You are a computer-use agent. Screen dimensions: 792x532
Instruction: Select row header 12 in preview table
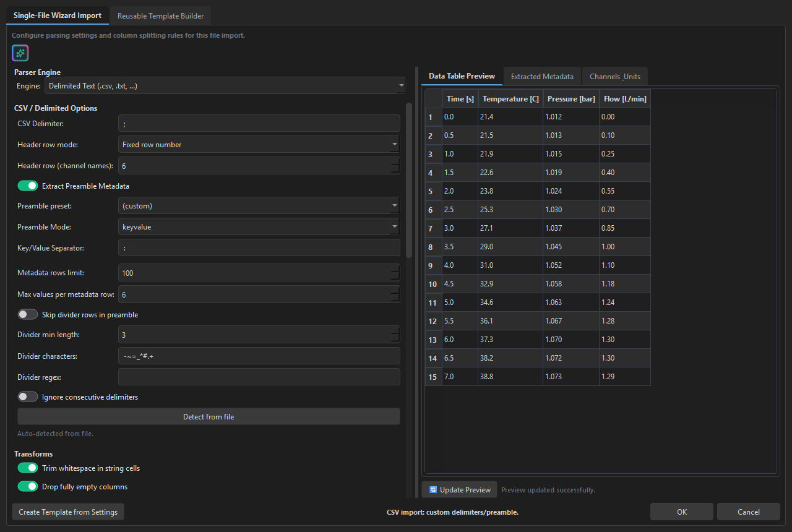(x=434, y=321)
